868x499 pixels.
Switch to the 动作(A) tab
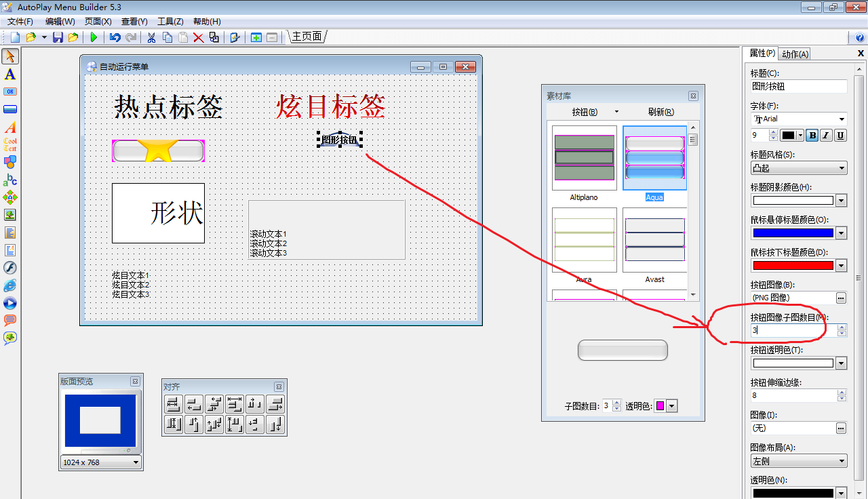point(795,54)
